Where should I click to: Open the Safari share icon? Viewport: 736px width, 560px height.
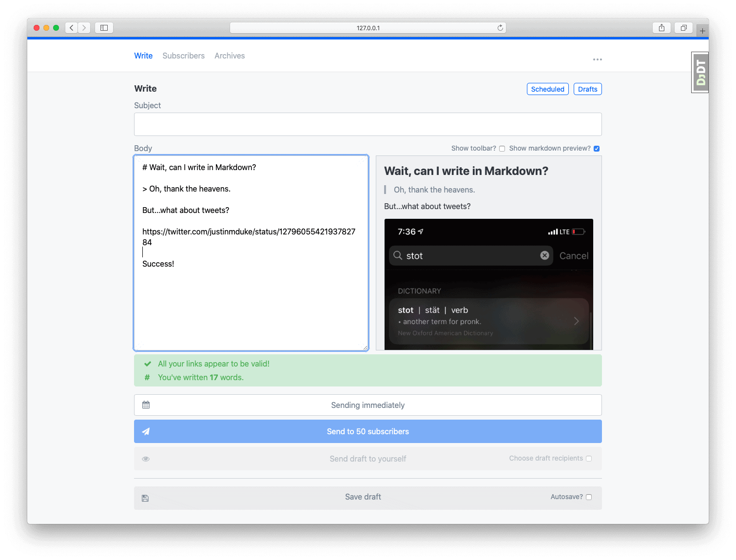(x=661, y=28)
